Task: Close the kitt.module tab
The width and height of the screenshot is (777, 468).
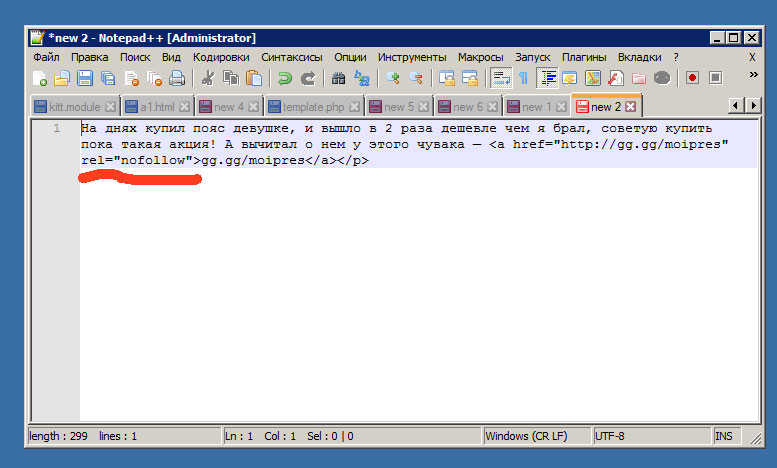Action: point(111,107)
